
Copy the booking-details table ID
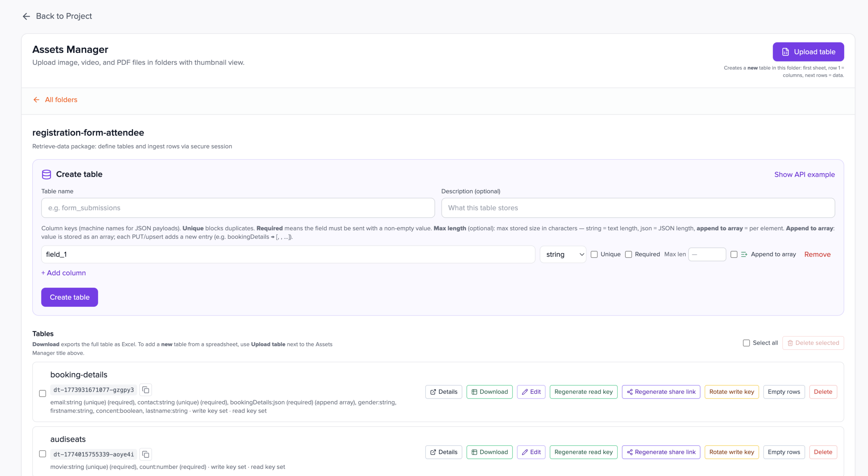point(145,390)
